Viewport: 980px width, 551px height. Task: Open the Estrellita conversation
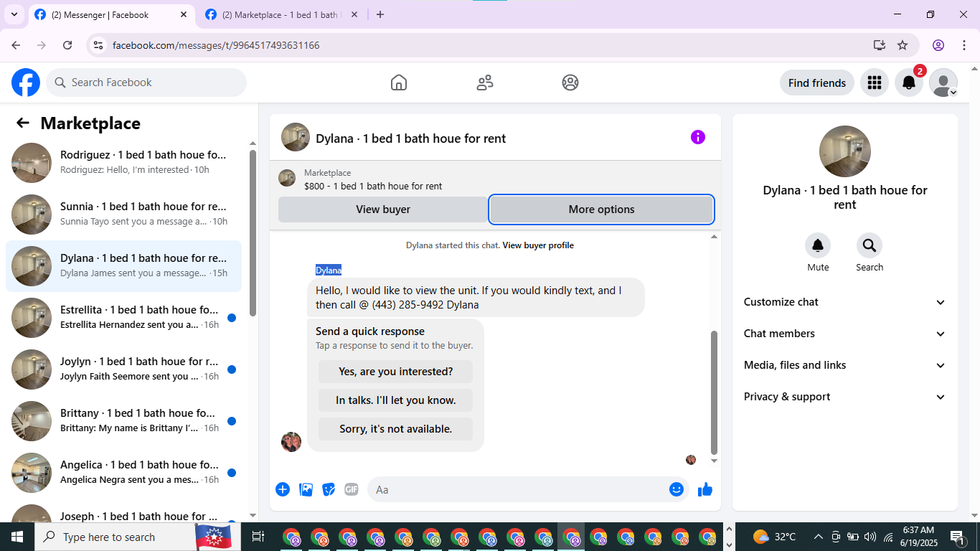123,318
